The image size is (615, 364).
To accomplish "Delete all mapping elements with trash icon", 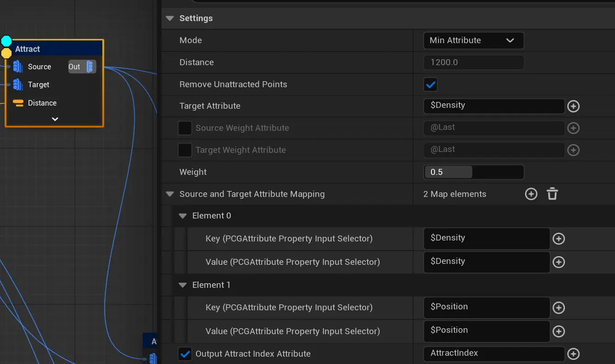I will pyautogui.click(x=552, y=194).
